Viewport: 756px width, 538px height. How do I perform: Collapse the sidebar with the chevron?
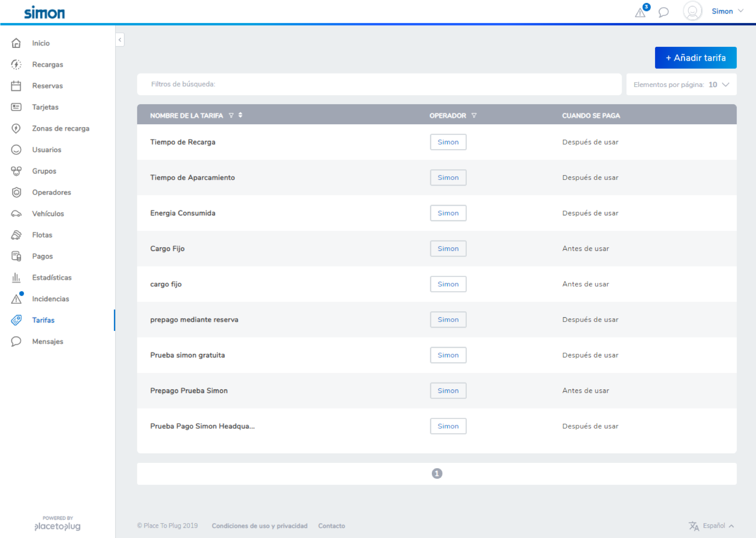120,40
